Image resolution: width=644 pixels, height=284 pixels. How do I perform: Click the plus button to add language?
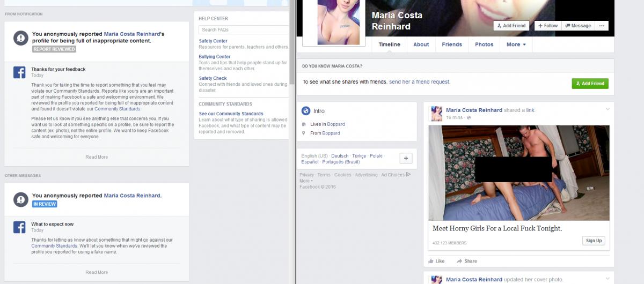click(x=406, y=158)
